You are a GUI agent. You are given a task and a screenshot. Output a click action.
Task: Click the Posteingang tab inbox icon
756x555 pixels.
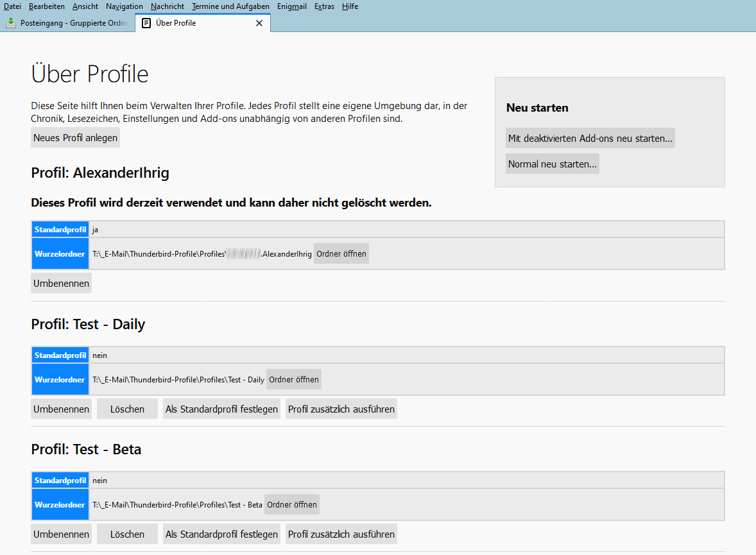coord(11,23)
